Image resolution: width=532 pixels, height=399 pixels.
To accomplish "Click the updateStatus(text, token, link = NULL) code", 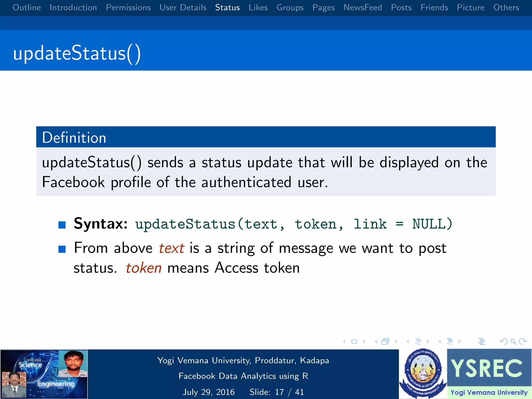I will pyautogui.click(x=294, y=224).
